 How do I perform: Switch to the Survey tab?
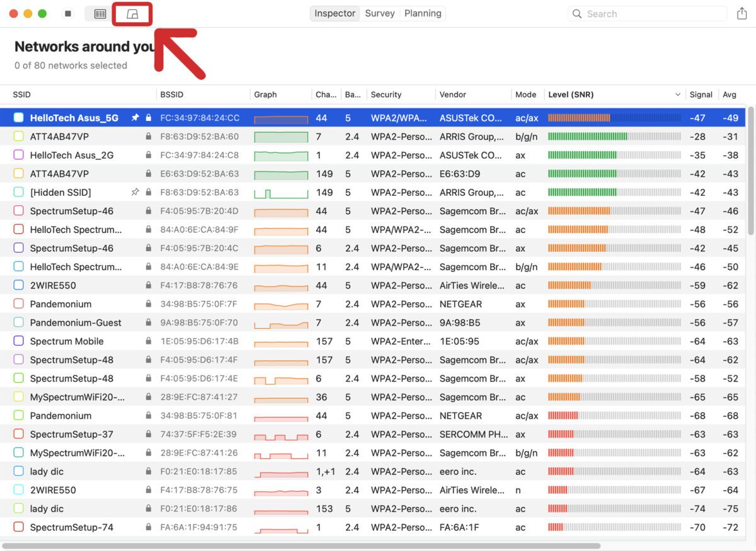pyautogui.click(x=380, y=14)
